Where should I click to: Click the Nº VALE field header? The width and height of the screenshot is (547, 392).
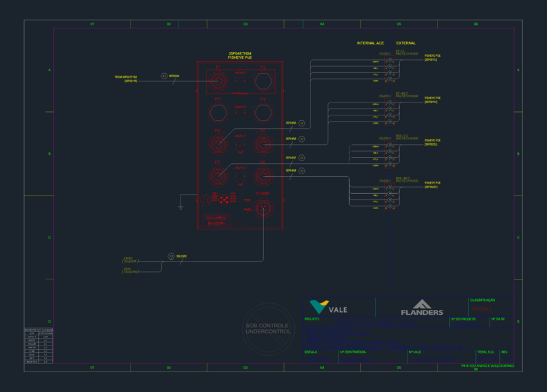tap(415, 352)
